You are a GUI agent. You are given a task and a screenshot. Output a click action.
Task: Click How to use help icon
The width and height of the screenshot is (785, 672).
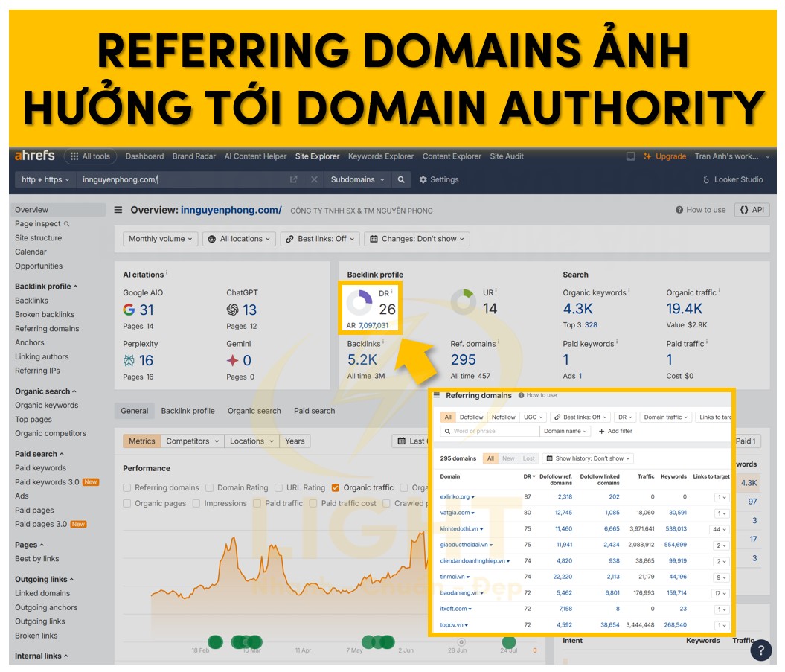point(679,210)
